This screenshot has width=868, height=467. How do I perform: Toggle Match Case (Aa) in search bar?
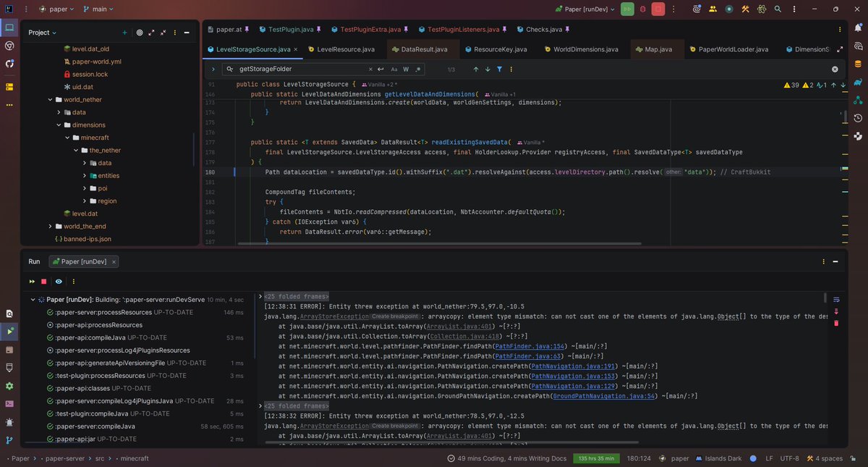[394, 70]
